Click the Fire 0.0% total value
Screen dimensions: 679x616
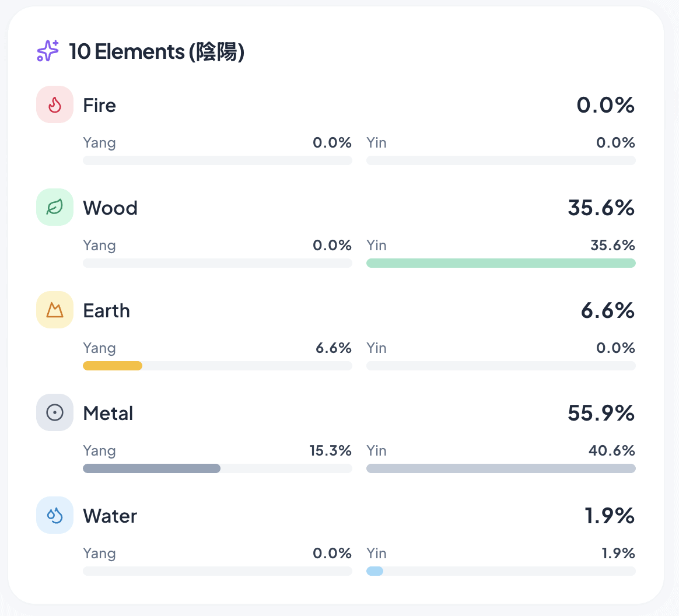point(605,106)
